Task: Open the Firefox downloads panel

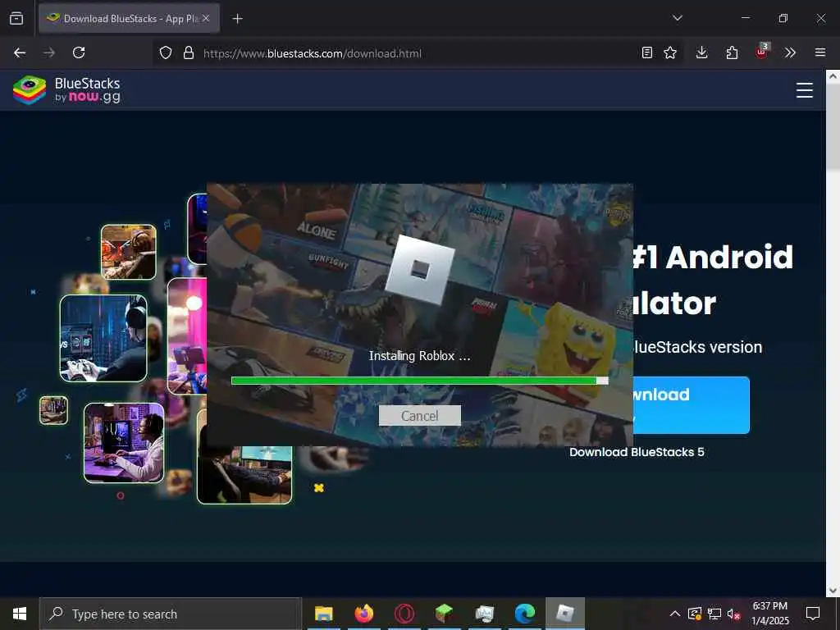Action: click(702, 52)
